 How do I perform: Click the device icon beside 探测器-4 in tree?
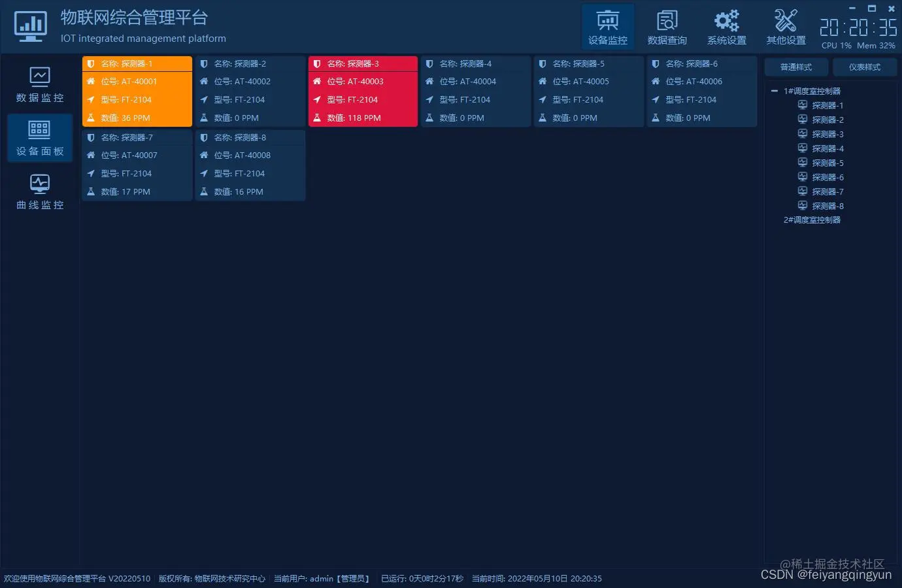pyautogui.click(x=803, y=148)
